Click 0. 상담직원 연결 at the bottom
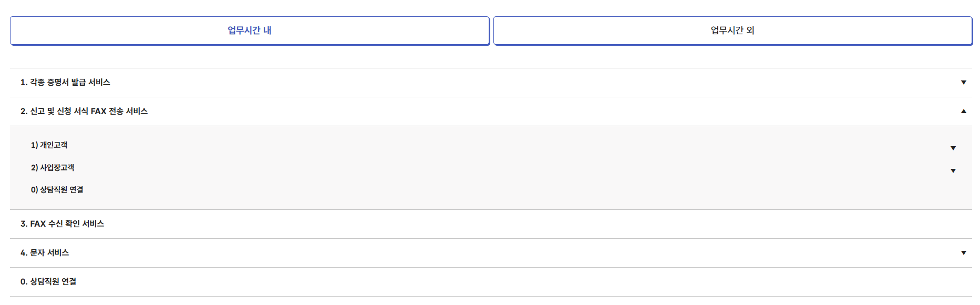 tap(48, 282)
